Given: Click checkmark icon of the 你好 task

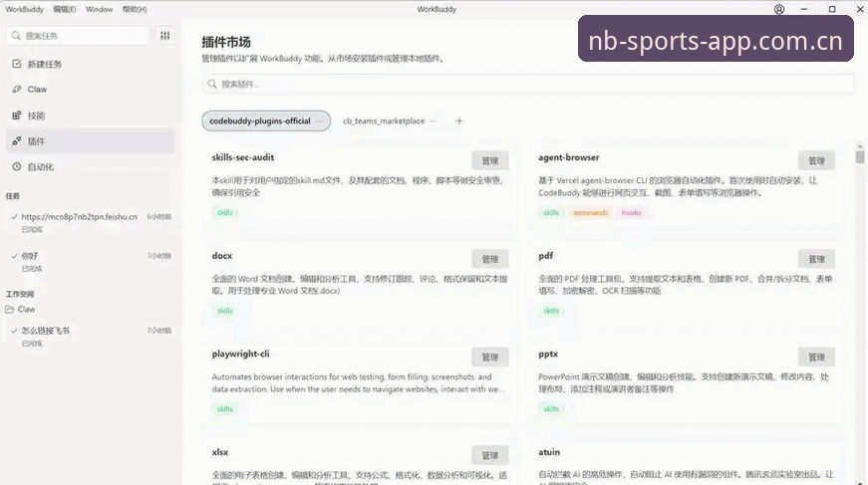Looking at the screenshot, I should [14, 256].
